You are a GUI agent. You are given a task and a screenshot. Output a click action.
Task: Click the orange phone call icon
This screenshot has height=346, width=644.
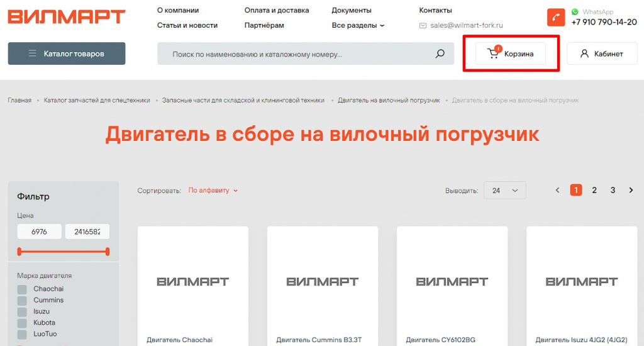556,17
